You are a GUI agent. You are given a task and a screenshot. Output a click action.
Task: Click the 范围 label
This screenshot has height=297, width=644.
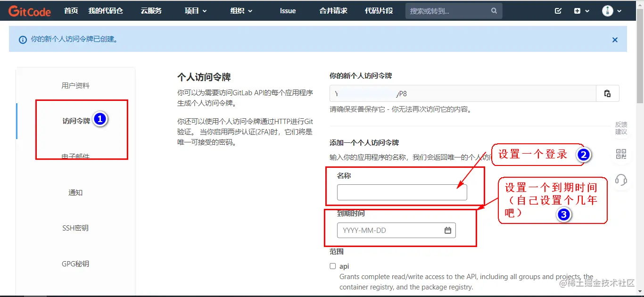337,252
